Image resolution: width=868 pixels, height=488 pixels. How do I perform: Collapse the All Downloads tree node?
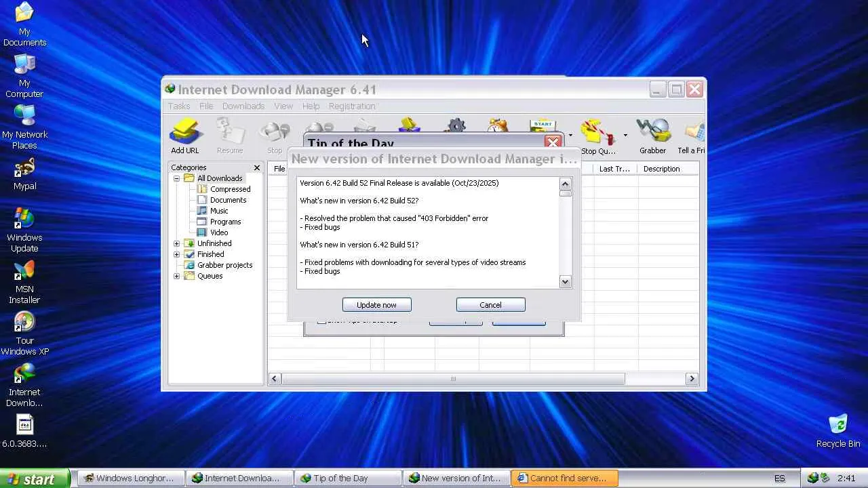pos(176,178)
